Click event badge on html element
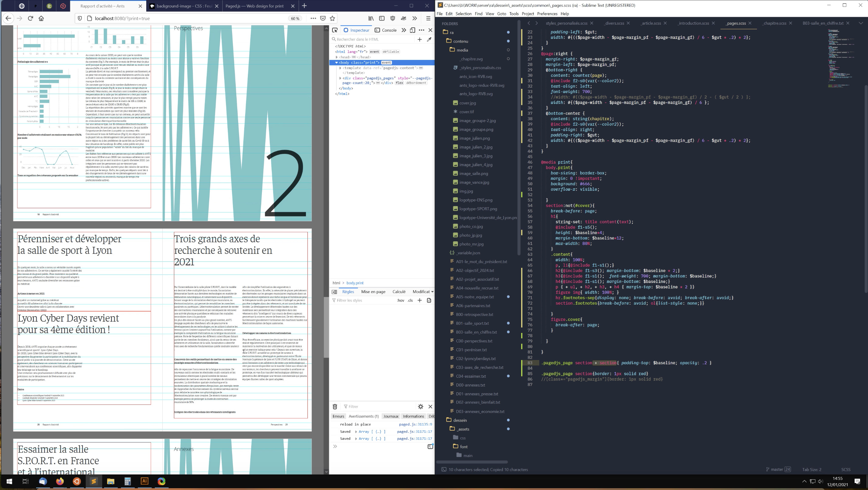Screen dimensions: 868x490 coord(374,52)
